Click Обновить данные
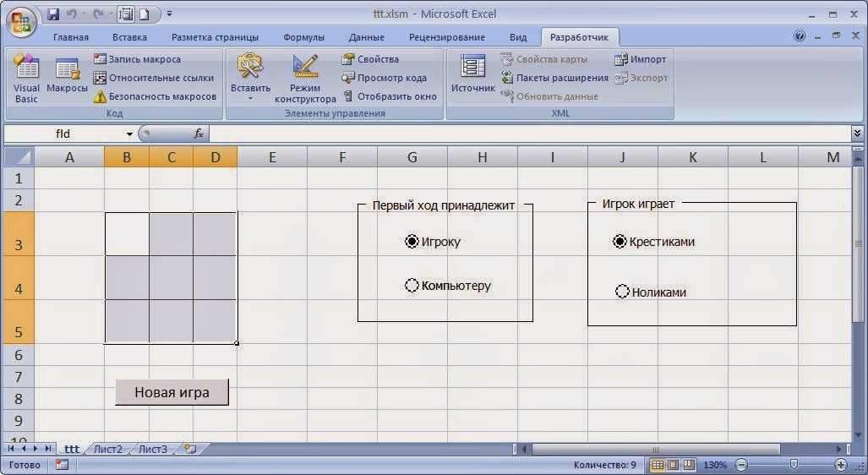868x475 pixels. (549, 96)
